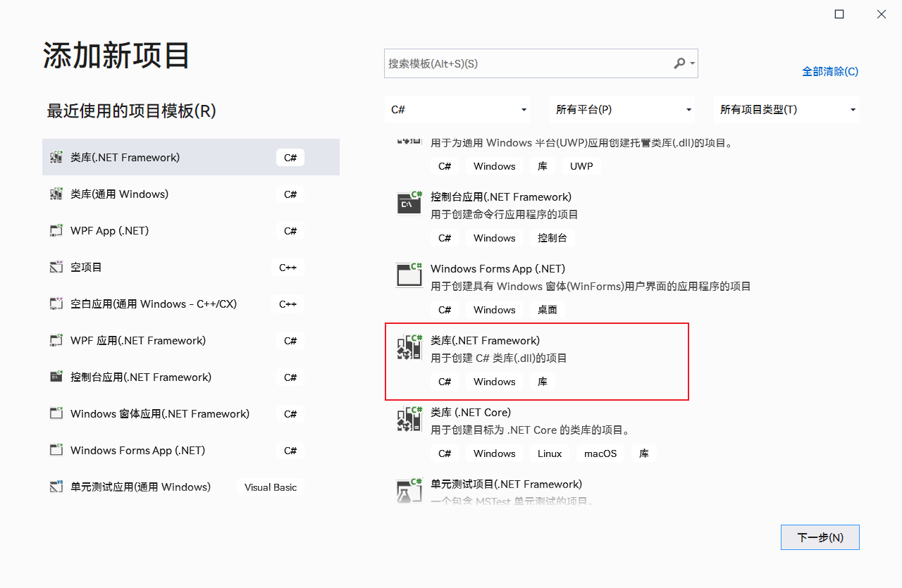Select recent template 空项目
Screen dimensions: 902x588
coord(191,268)
